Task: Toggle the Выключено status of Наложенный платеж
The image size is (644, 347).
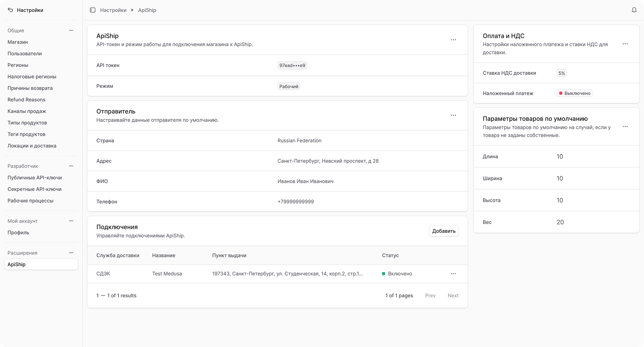Action: click(x=574, y=93)
